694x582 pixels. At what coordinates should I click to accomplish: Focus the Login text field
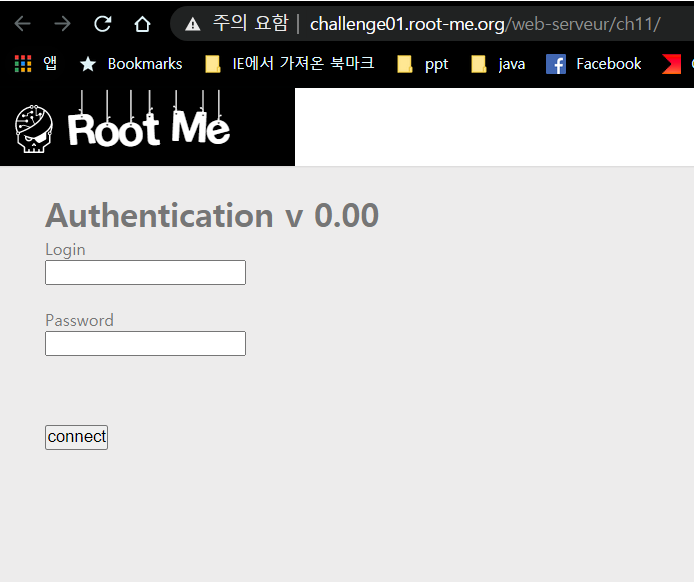145,273
